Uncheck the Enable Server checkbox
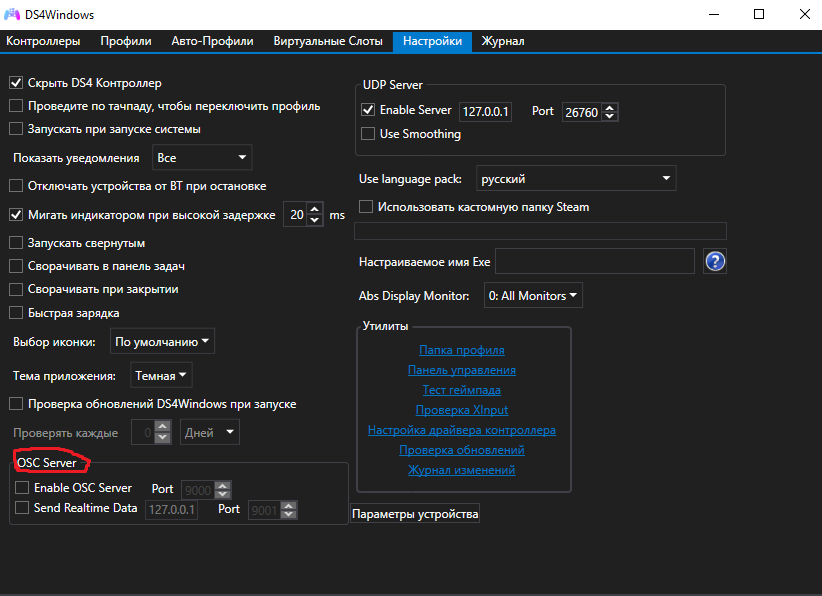Image resolution: width=822 pixels, height=596 pixels. [x=367, y=110]
